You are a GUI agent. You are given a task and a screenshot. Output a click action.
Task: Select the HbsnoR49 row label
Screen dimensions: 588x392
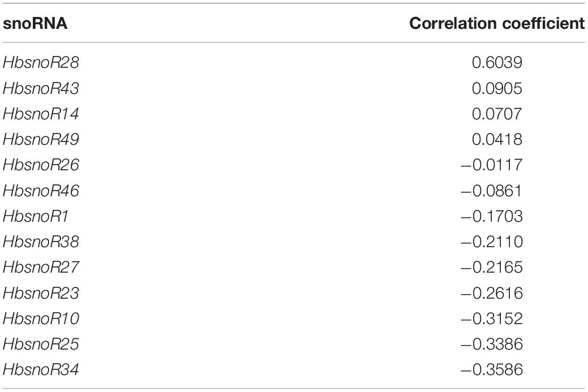(x=41, y=139)
